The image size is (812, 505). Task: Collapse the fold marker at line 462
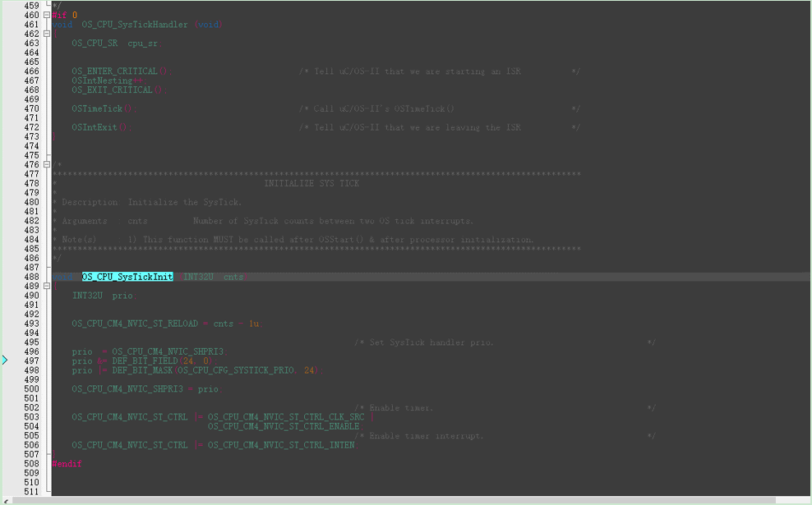(47, 34)
